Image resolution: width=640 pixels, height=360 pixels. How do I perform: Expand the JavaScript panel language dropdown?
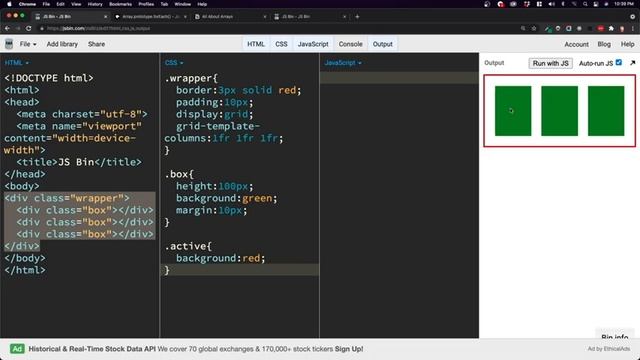[x=343, y=63]
